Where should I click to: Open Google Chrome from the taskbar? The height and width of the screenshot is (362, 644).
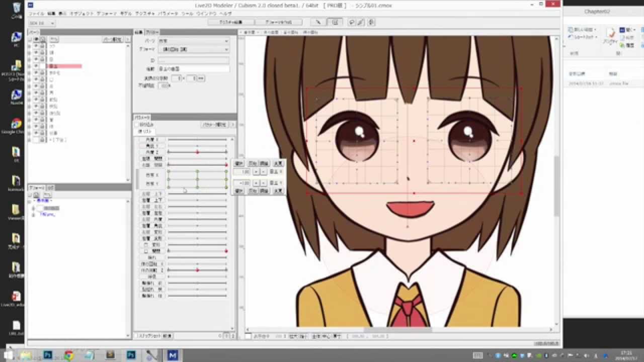[x=68, y=355]
